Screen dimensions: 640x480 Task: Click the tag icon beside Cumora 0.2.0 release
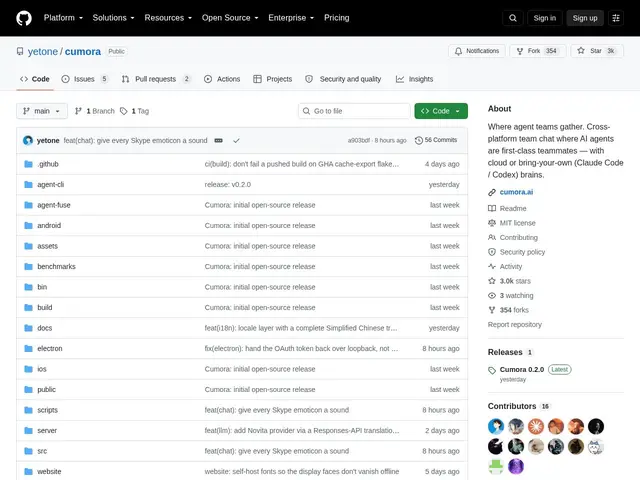[x=492, y=370]
